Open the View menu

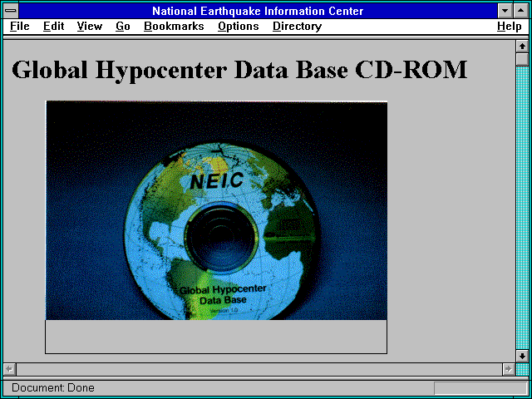coord(89,27)
